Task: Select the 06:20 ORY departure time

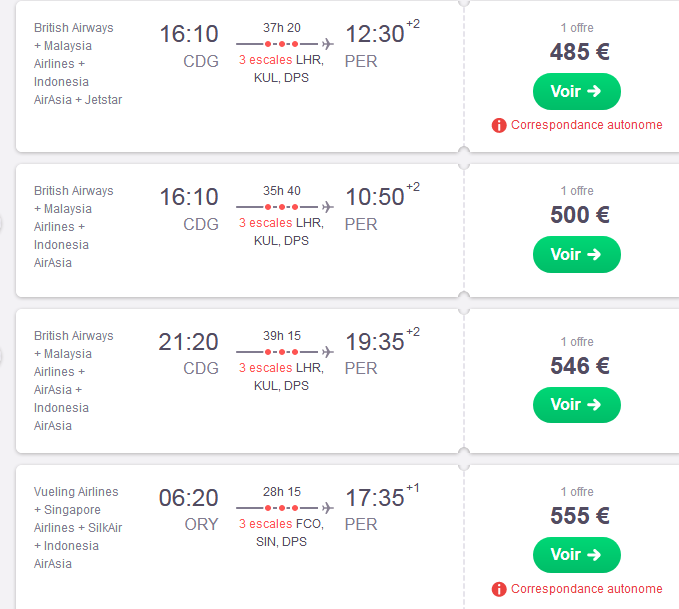Action: 189,499
